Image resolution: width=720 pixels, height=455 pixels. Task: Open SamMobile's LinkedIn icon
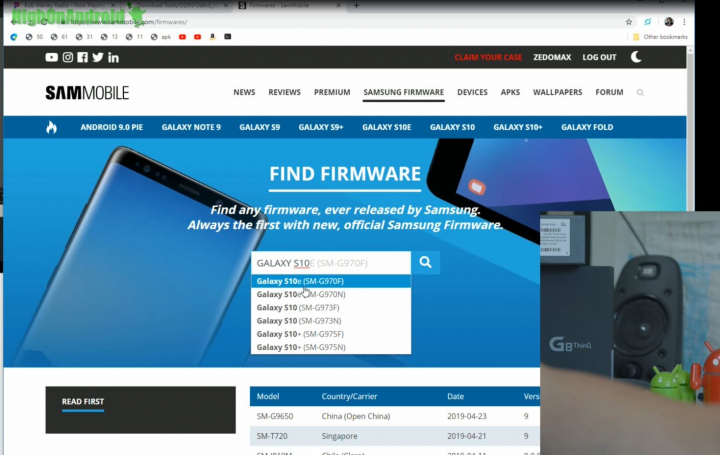pos(113,57)
